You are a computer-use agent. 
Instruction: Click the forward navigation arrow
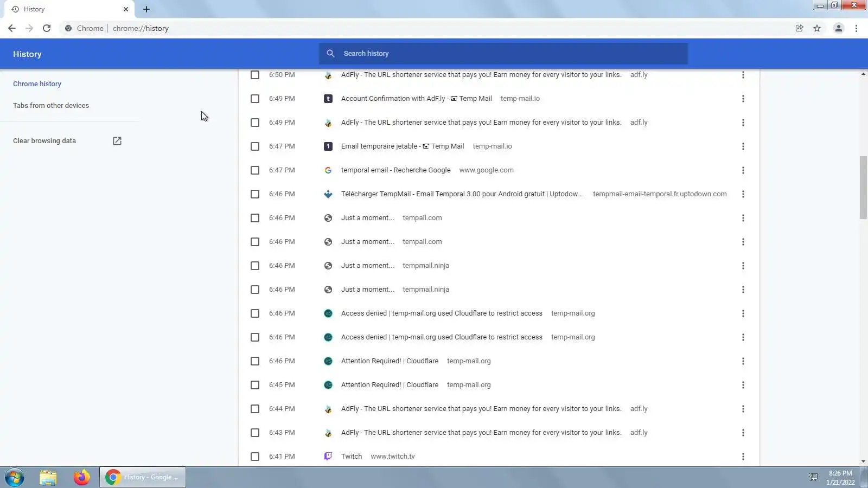pyautogui.click(x=29, y=28)
